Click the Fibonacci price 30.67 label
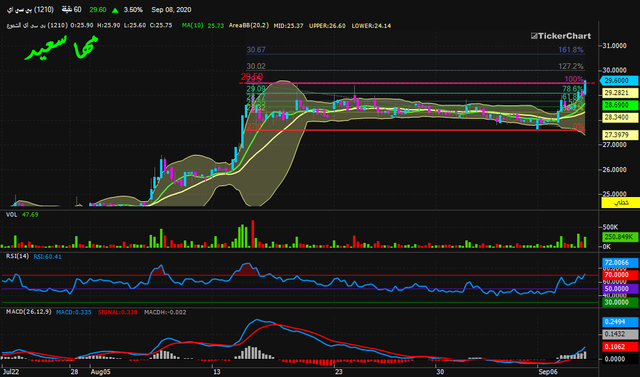The width and height of the screenshot is (640, 377). (256, 50)
